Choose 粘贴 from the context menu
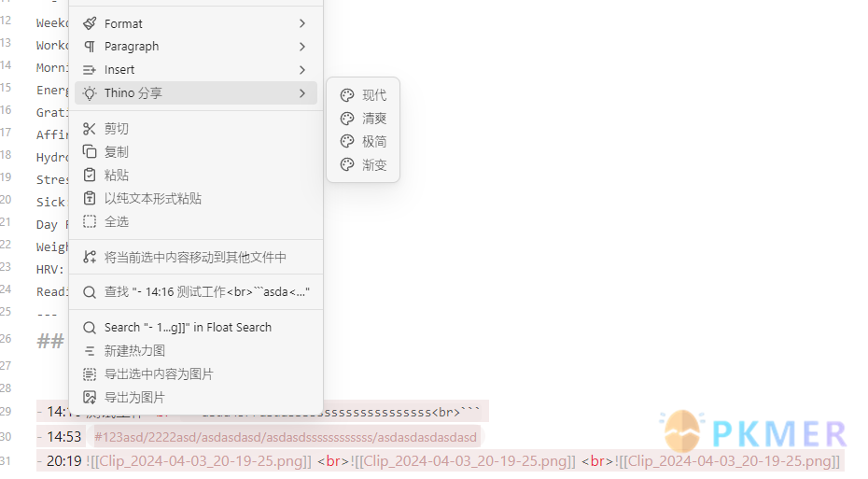This screenshot has height=479, width=868. coord(196,175)
